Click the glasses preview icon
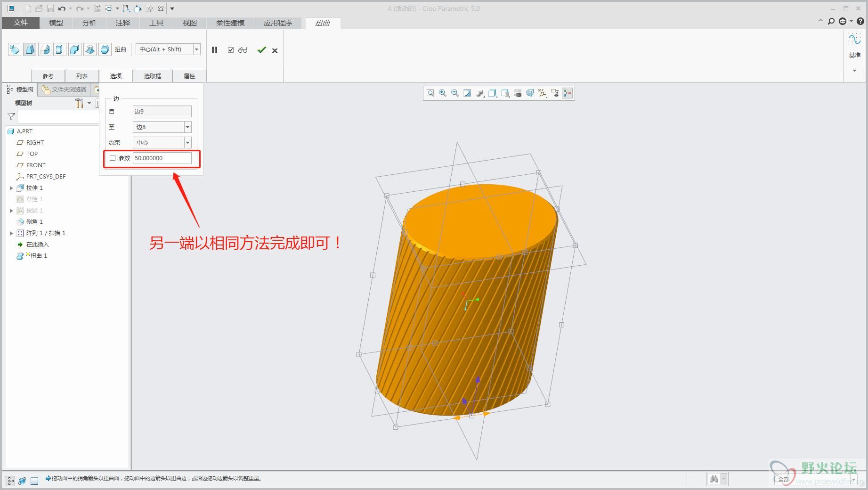Image resolution: width=868 pixels, height=490 pixels. point(243,50)
